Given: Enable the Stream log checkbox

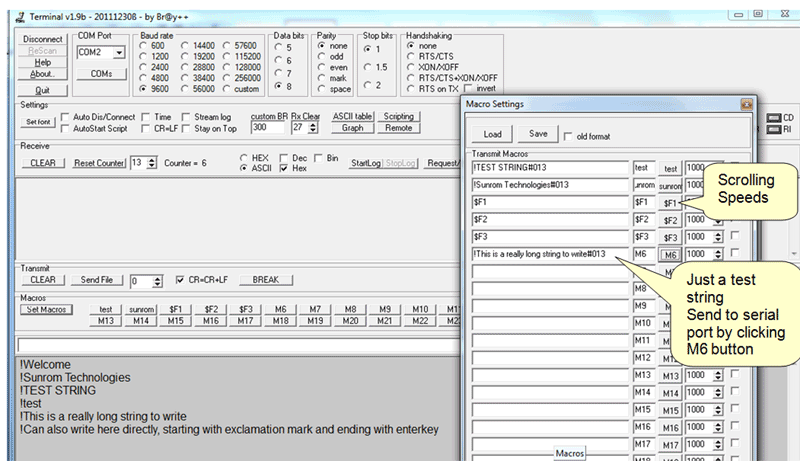Looking at the screenshot, I should click(x=185, y=117).
